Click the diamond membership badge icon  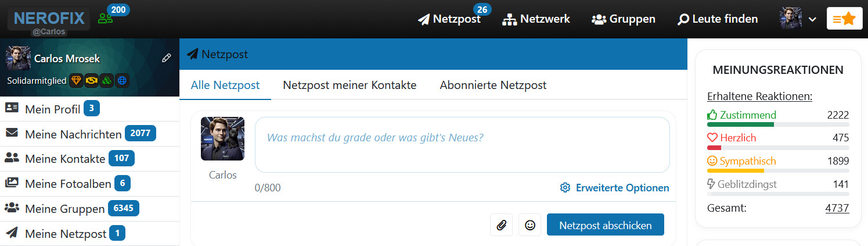click(77, 81)
